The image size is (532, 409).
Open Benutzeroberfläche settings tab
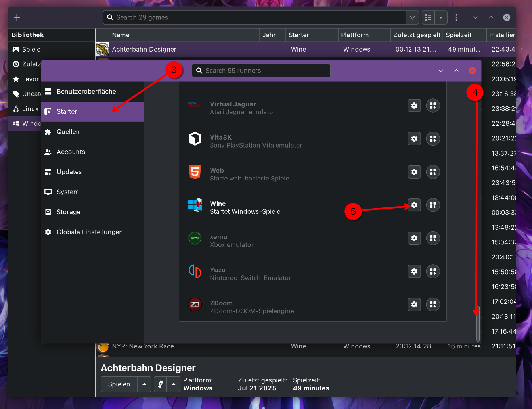[x=92, y=92]
